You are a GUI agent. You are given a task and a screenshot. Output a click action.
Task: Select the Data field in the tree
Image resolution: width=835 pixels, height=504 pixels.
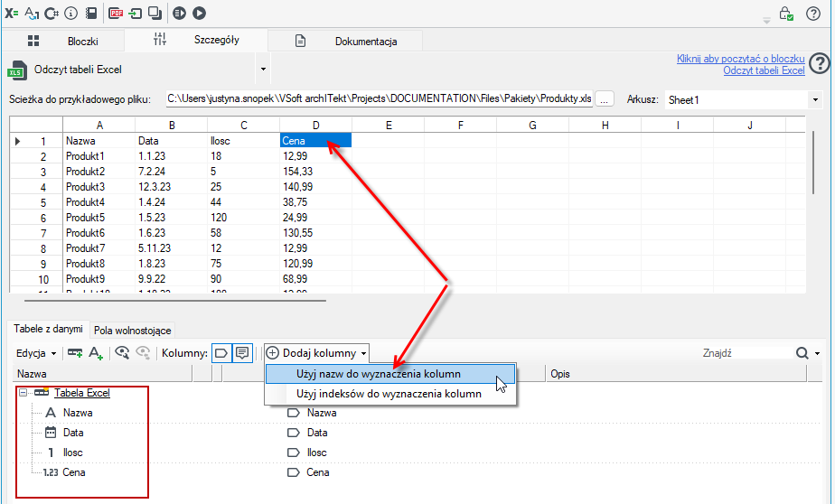click(73, 432)
